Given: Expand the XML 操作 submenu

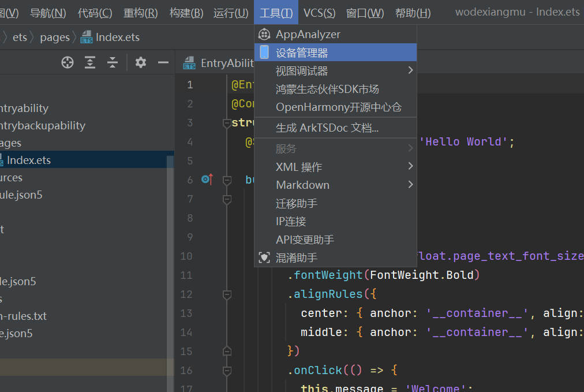Looking at the screenshot, I should 335,167.
